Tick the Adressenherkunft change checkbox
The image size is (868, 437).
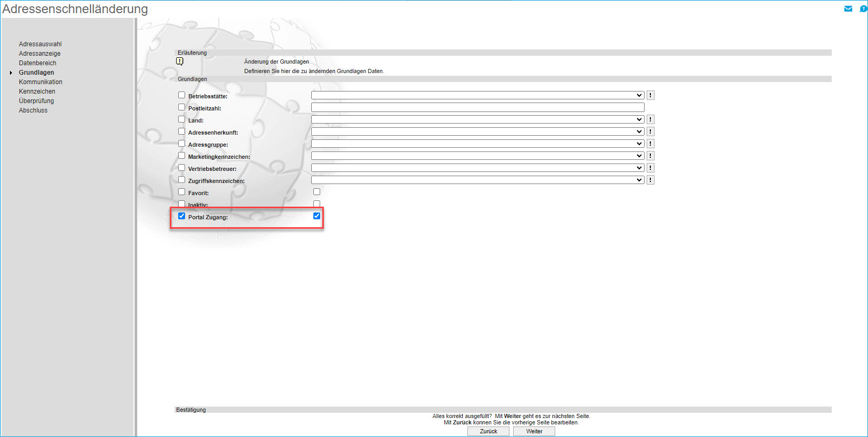(181, 131)
